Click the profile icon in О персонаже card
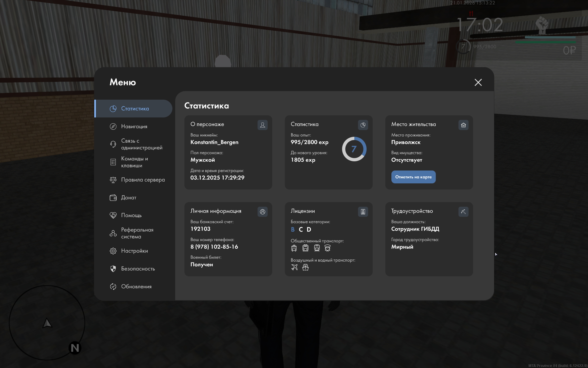The height and width of the screenshot is (368, 588). click(262, 125)
